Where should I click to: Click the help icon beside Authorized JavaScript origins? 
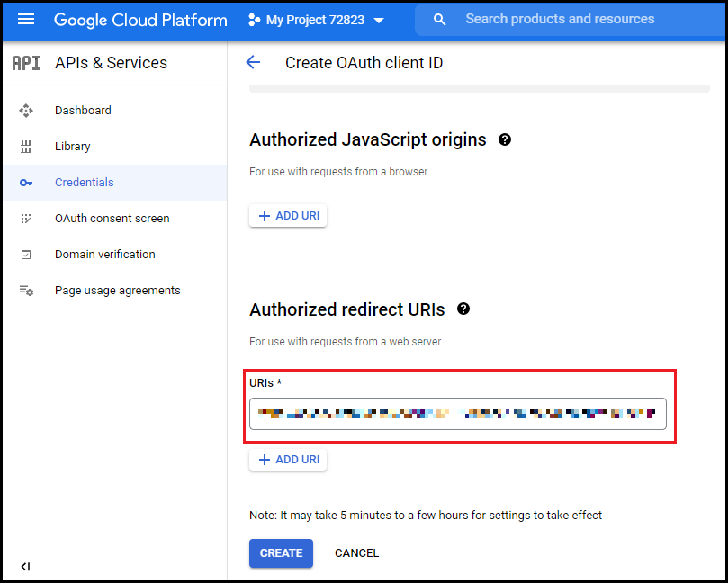click(x=505, y=139)
